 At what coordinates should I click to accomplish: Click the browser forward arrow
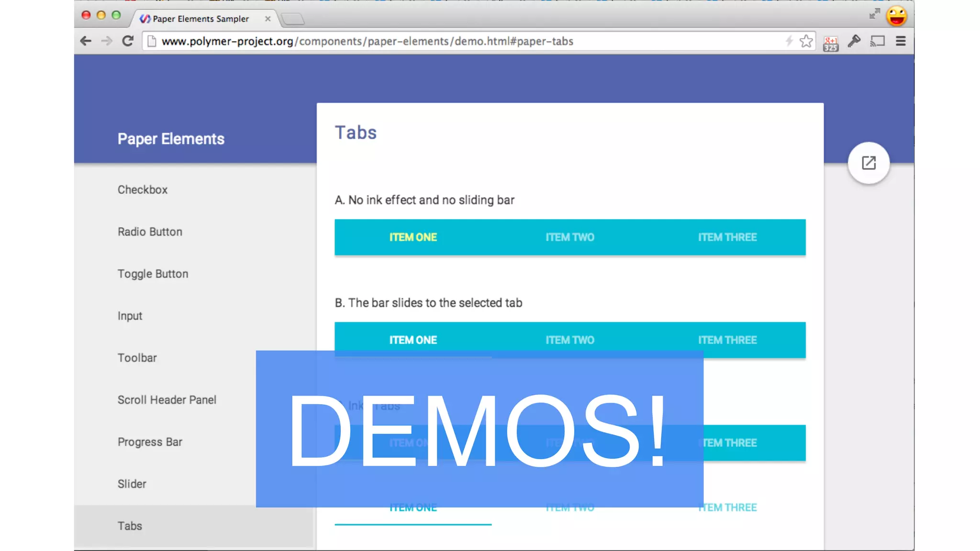pos(107,41)
